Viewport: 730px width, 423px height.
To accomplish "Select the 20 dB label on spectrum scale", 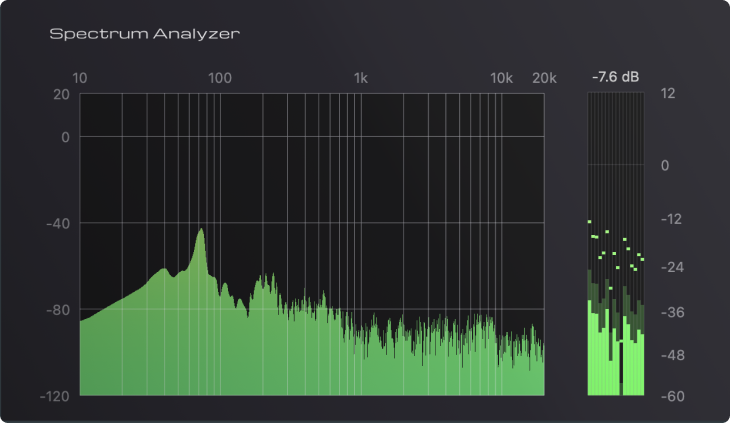I will tap(61, 94).
